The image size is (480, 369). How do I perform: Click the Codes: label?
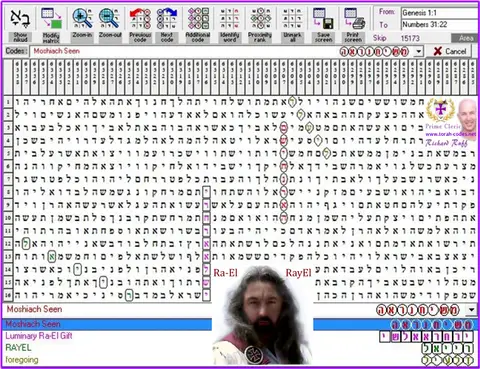click(x=16, y=51)
